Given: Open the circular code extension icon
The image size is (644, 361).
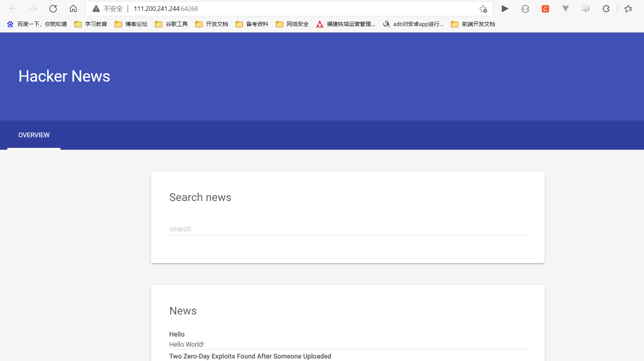Looking at the screenshot, I should coord(525,9).
